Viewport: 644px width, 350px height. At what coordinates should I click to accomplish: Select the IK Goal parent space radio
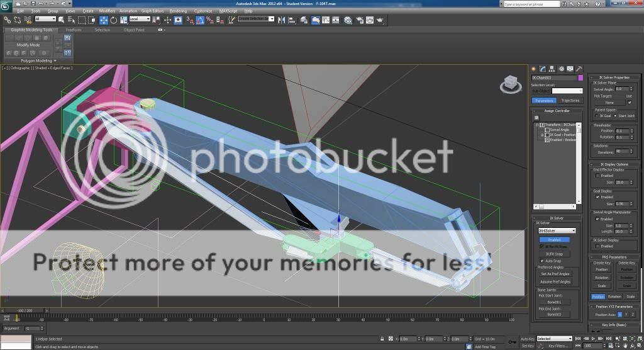[596, 116]
